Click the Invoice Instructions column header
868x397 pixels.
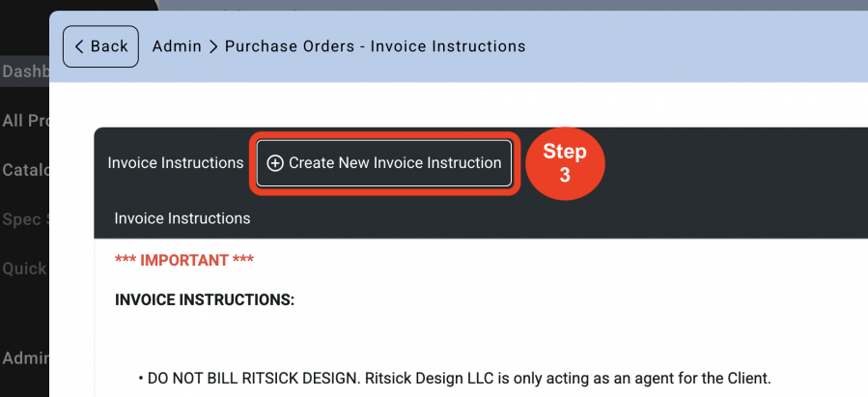point(182,218)
